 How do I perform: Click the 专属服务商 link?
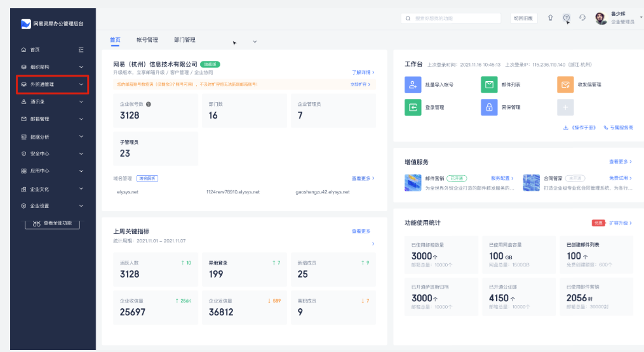click(618, 127)
